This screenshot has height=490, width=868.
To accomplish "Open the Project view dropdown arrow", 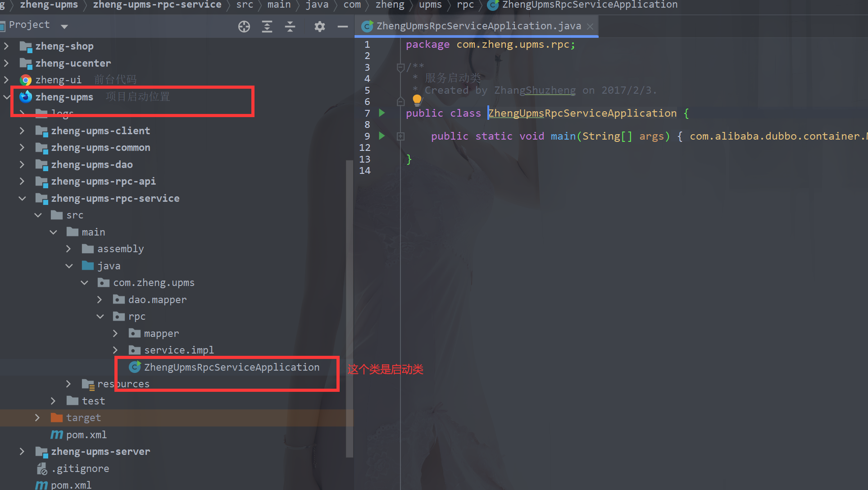I will pyautogui.click(x=64, y=26).
